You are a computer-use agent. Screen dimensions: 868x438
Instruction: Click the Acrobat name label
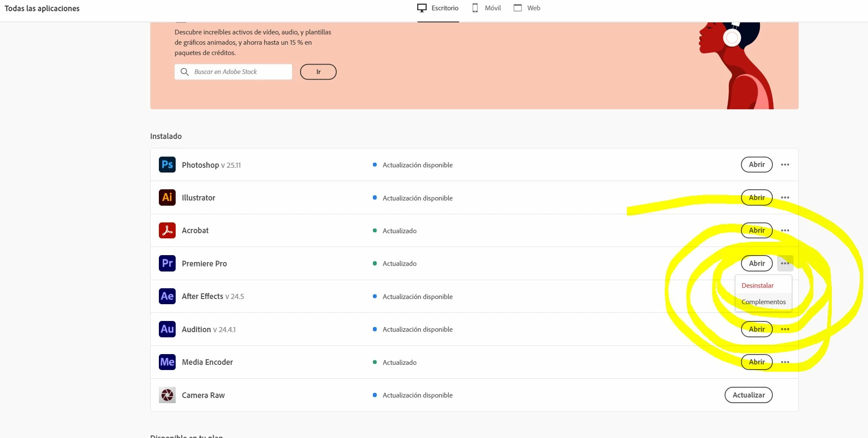pos(195,230)
